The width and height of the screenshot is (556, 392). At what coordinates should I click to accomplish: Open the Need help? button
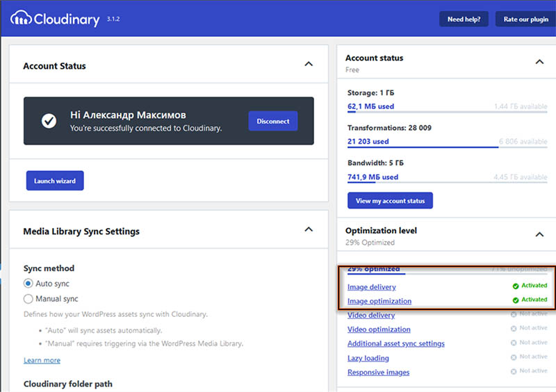464,19
